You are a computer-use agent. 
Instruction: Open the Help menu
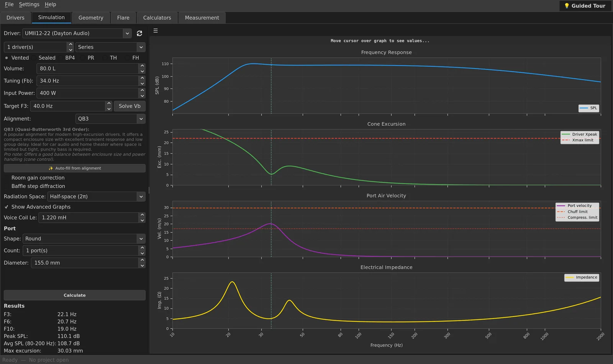pyautogui.click(x=50, y=5)
